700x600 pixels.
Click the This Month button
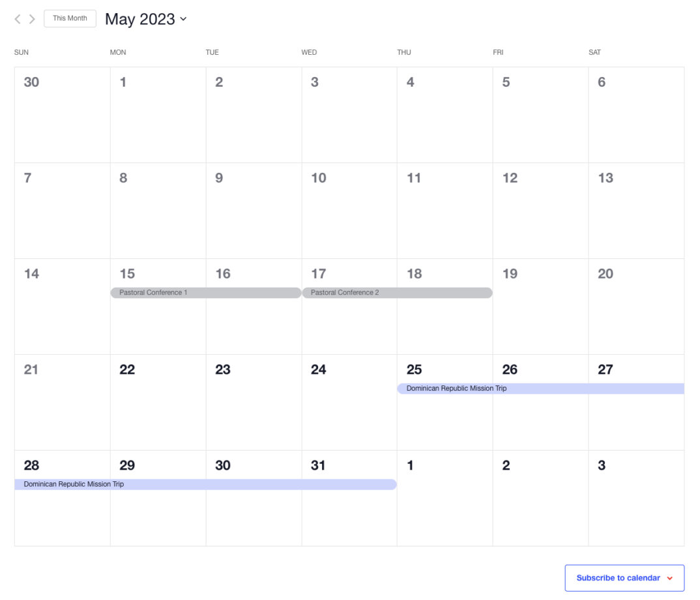tap(70, 18)
